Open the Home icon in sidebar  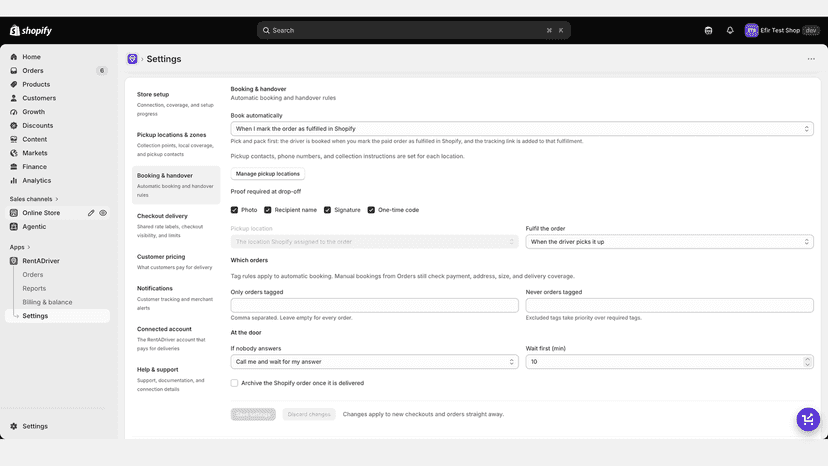click(14, 57)
